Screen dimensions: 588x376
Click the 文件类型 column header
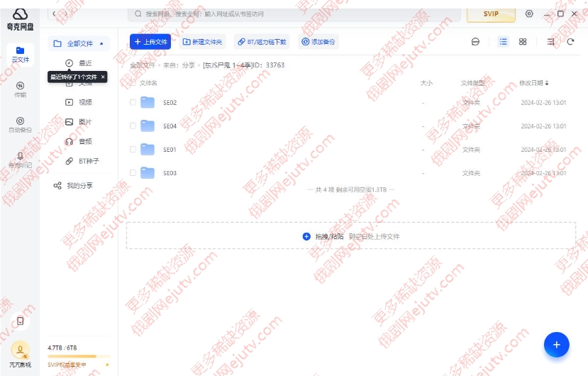pyautogui.click(x=472, y=83)
